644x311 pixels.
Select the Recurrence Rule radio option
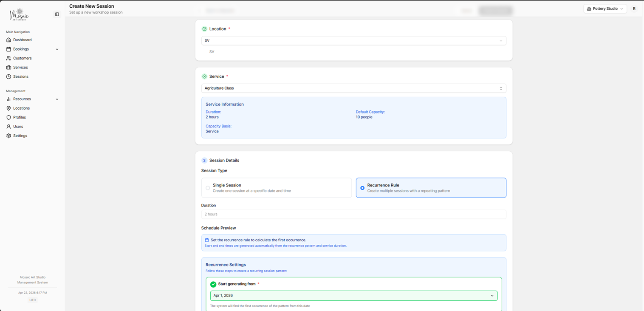(x=362, y=188)
